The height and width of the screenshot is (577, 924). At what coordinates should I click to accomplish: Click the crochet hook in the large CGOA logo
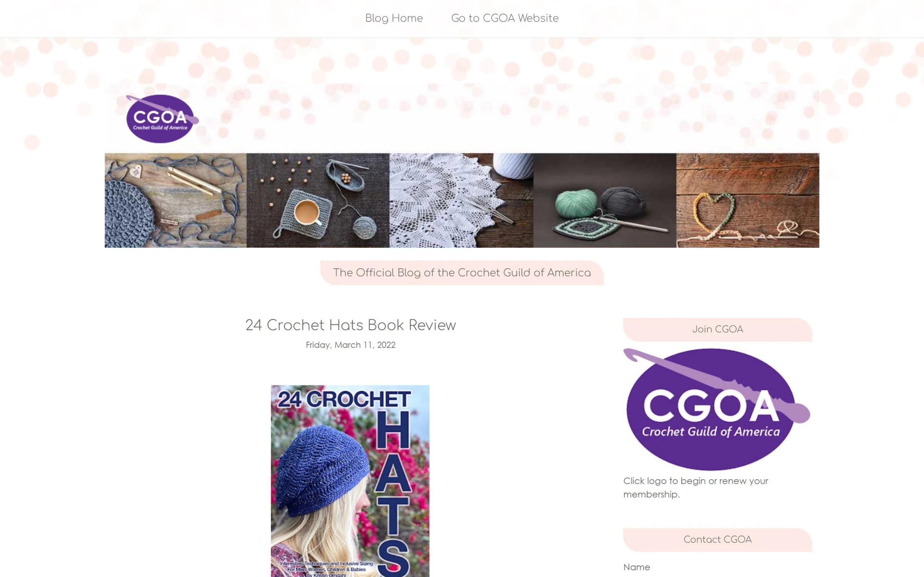point(716,386)
